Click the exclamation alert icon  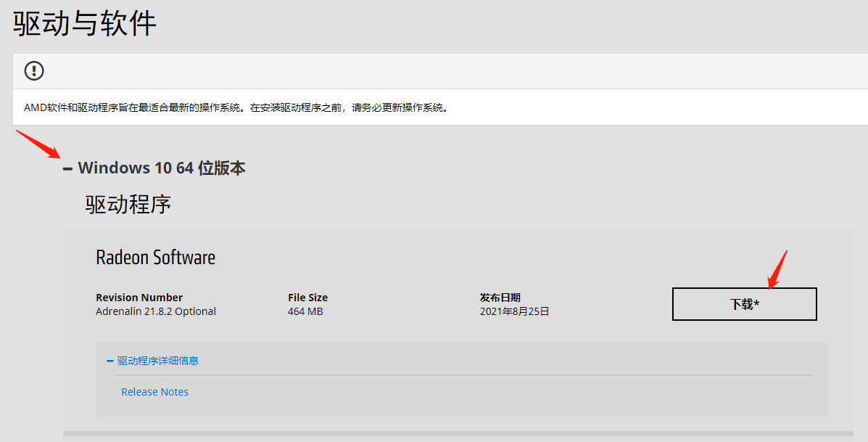[x=34, y=70]
